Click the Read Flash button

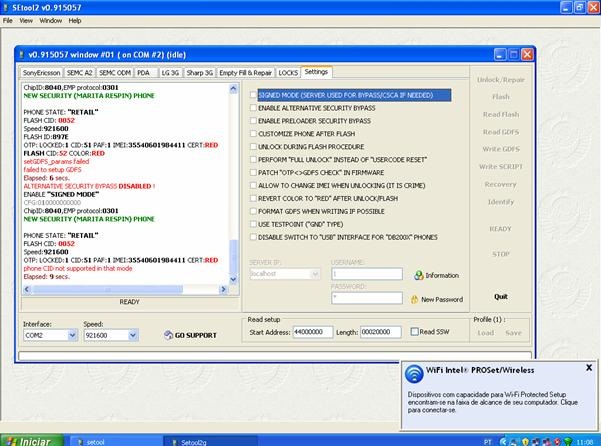pyautogui.click(x=501, y=115)
